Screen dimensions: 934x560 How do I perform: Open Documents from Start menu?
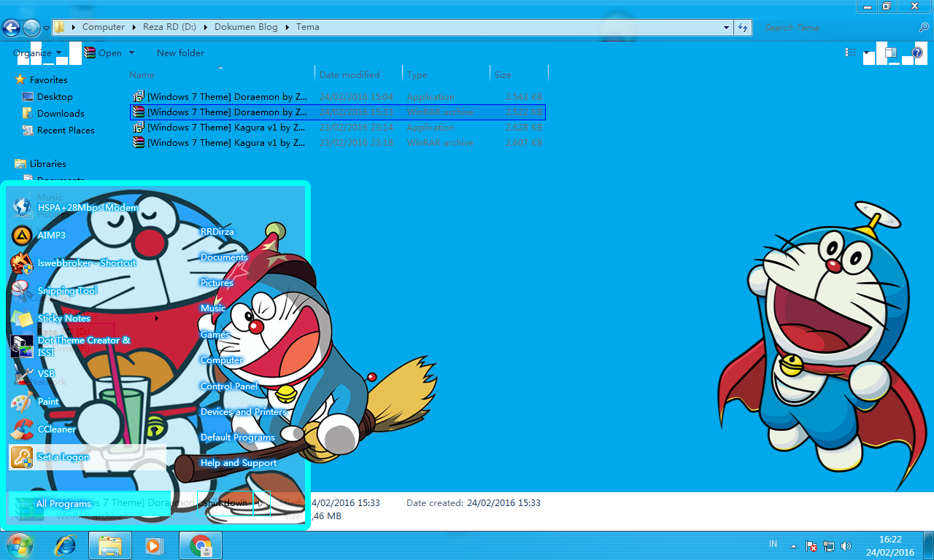tap(224, 257)
